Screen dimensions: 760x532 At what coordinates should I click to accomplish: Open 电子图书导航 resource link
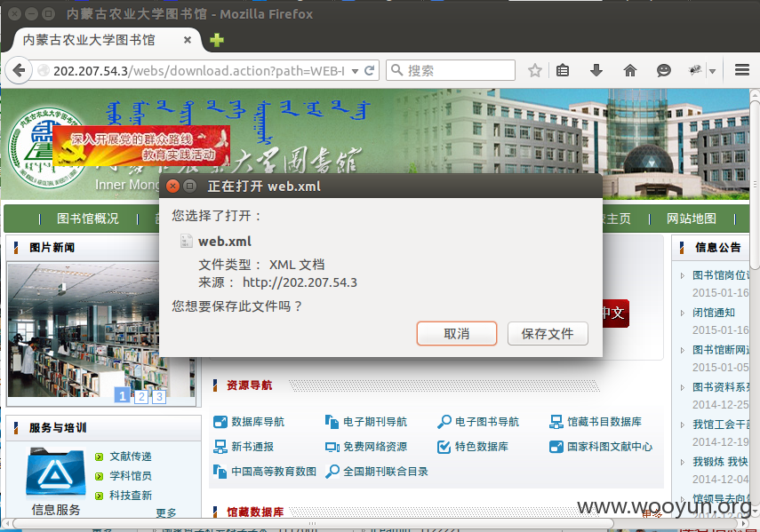(486, 422)
